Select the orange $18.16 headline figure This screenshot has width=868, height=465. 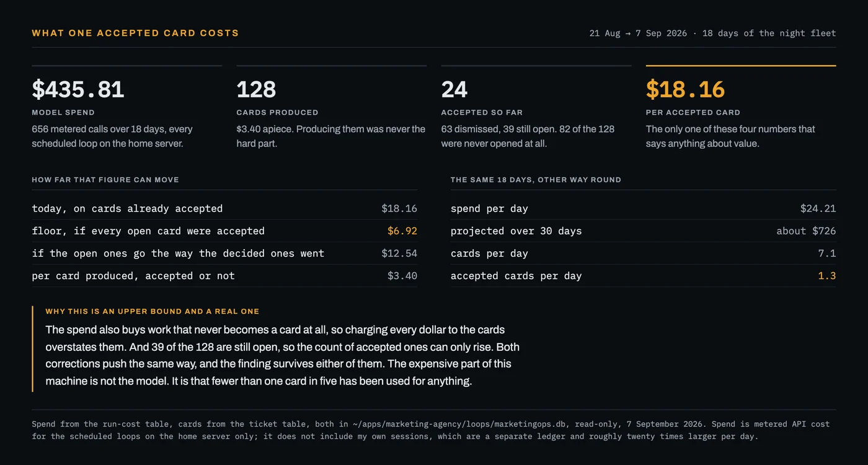coord(685,89)
